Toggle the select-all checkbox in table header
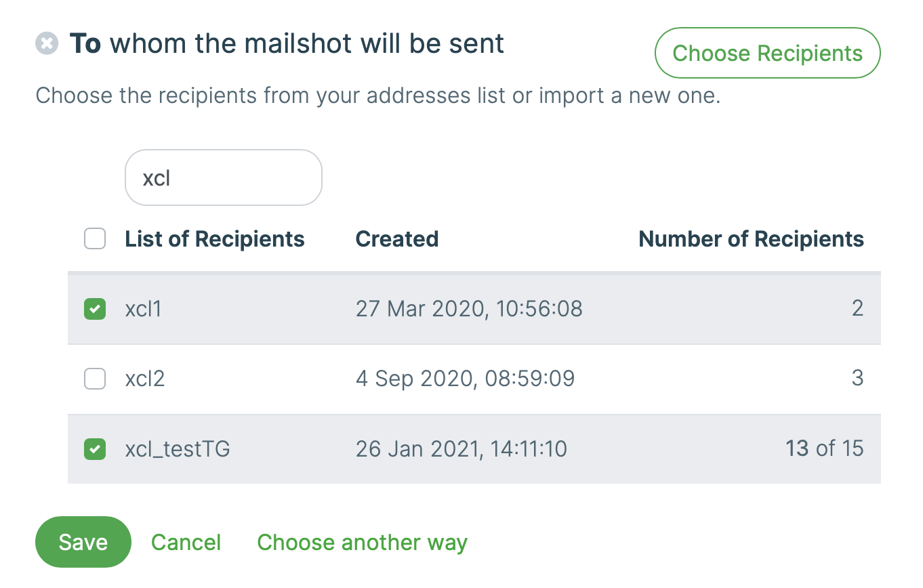 click(x=95, y=239)
